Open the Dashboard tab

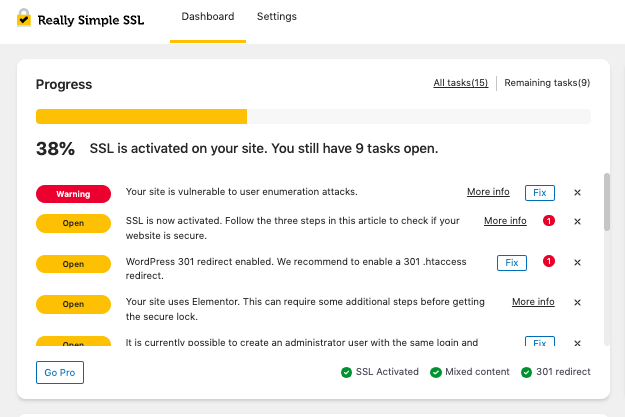click(208, 16)
